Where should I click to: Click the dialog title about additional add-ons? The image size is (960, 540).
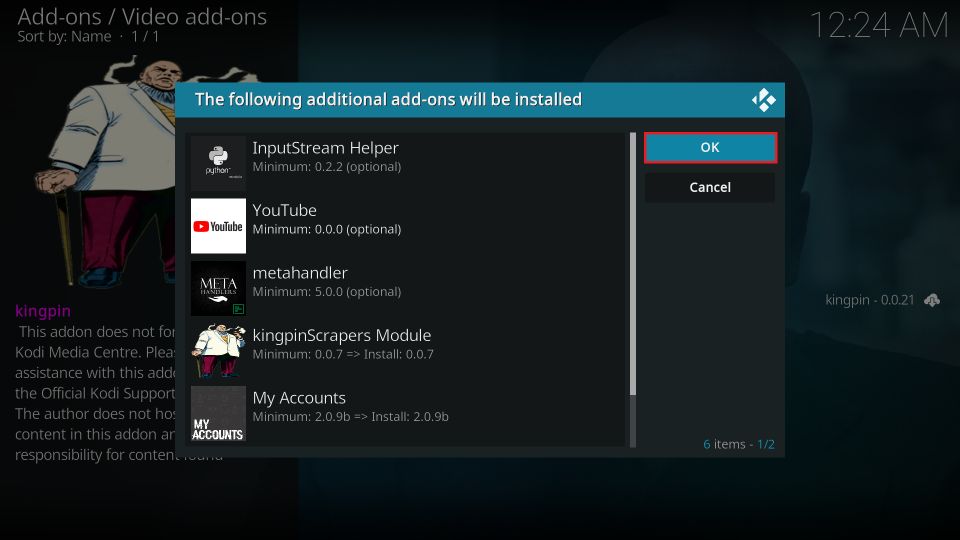(x=388, y=99)
